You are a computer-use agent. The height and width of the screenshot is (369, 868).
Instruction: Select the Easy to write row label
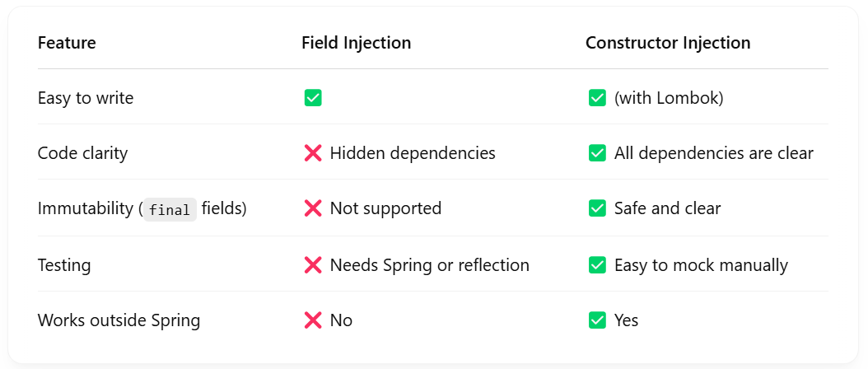pyautogui.click(x=86, y=98)
